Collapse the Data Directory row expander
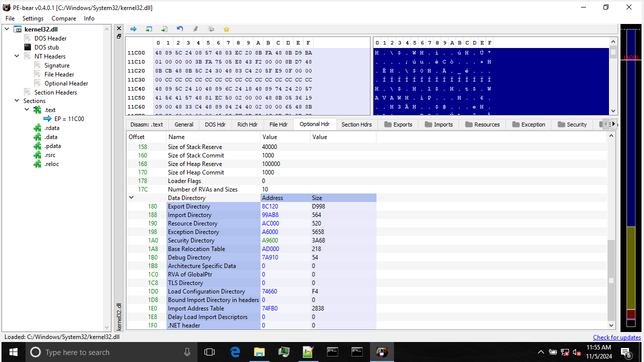644x362 pixels. click(131, 198)
